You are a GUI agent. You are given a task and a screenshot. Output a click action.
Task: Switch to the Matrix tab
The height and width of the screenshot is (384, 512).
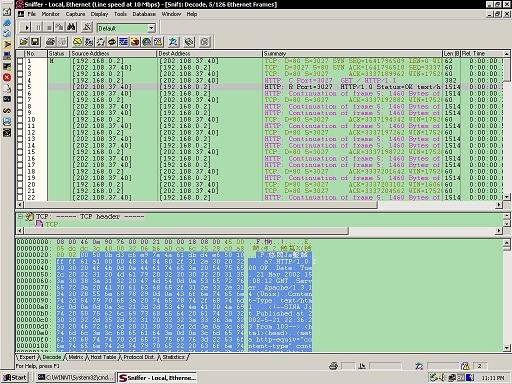click(x=76, y=357)
